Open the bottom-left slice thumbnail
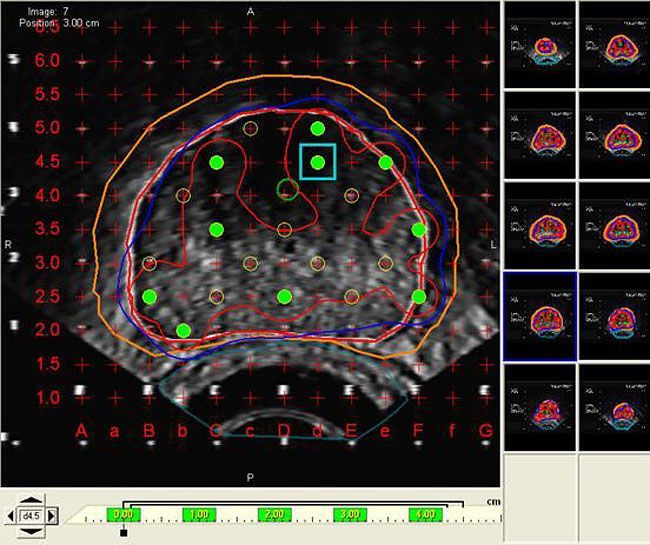The image size is (650, 545). click(540, 407)
